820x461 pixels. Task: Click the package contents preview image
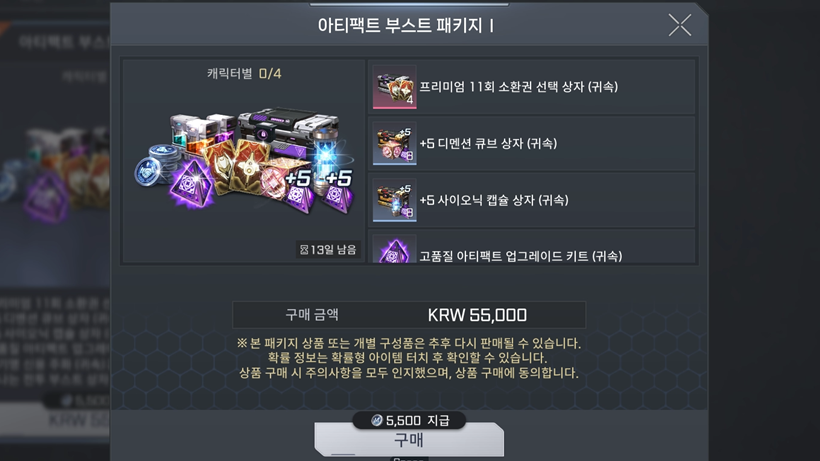[244, 161]
